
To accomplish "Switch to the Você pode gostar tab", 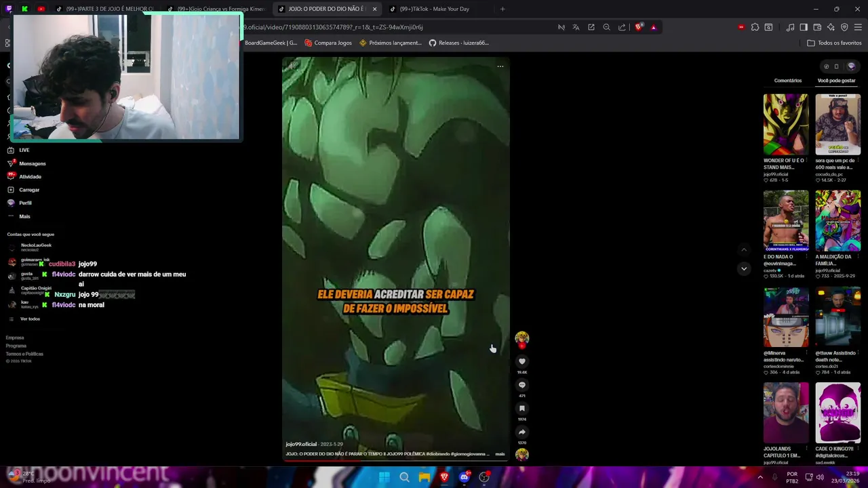I will 836,81.
